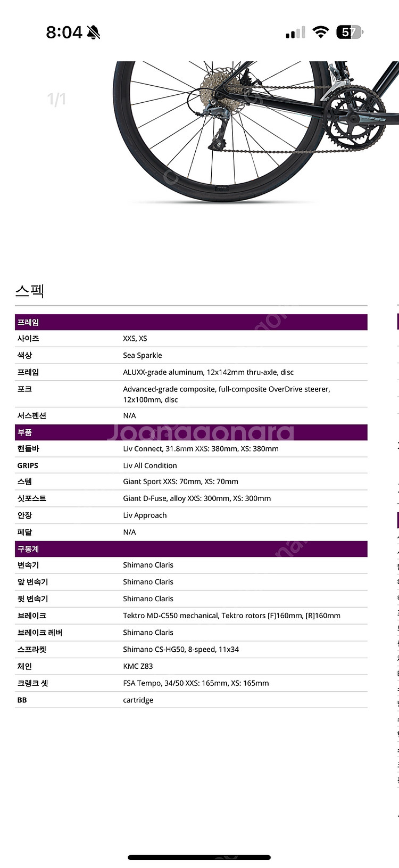This screenshot has width=399, height=868.
Task: Tap the bicycle product photo
Action: point(256,132)
